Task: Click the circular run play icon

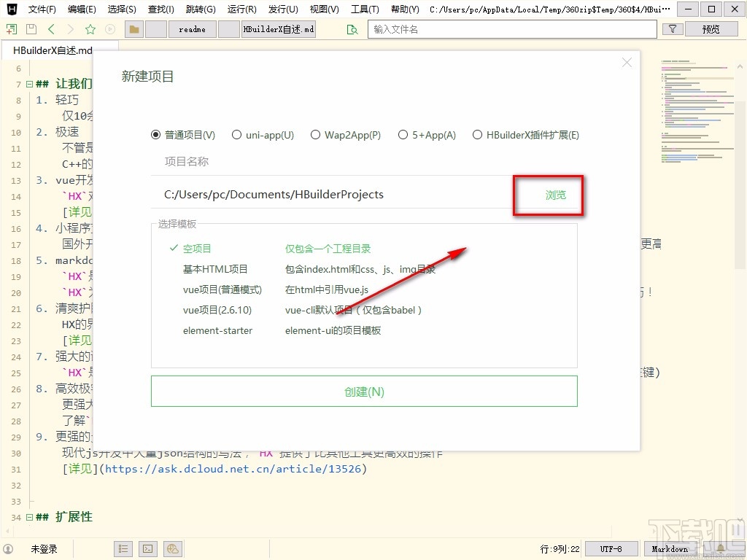Action: (x=110, y=29)
